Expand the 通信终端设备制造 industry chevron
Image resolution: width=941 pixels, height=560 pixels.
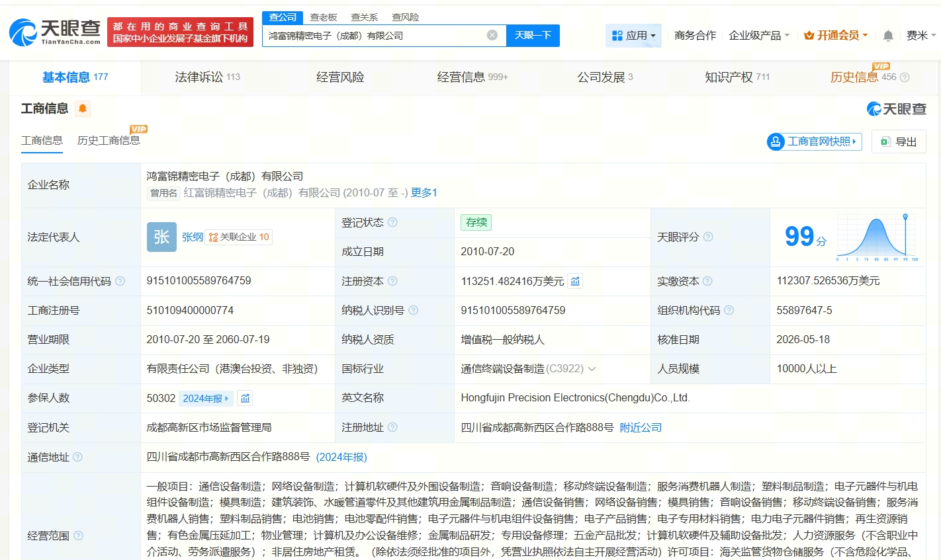coord(592,369)
